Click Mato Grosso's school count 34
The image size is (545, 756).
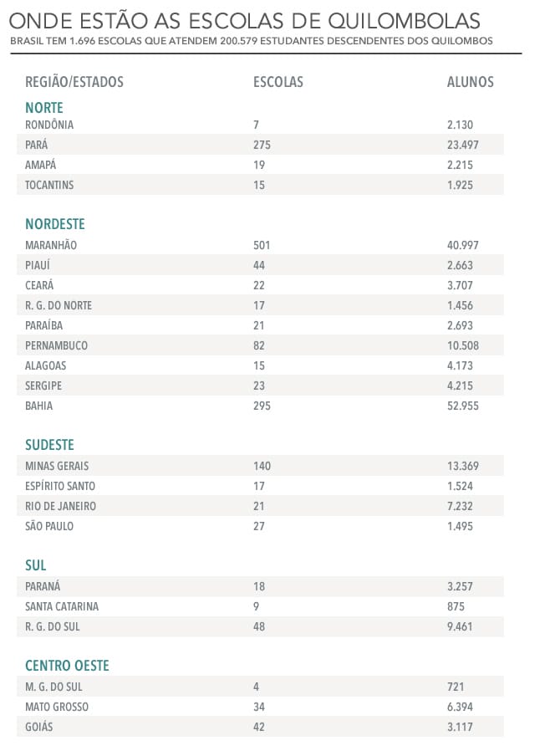coord(258,707)
